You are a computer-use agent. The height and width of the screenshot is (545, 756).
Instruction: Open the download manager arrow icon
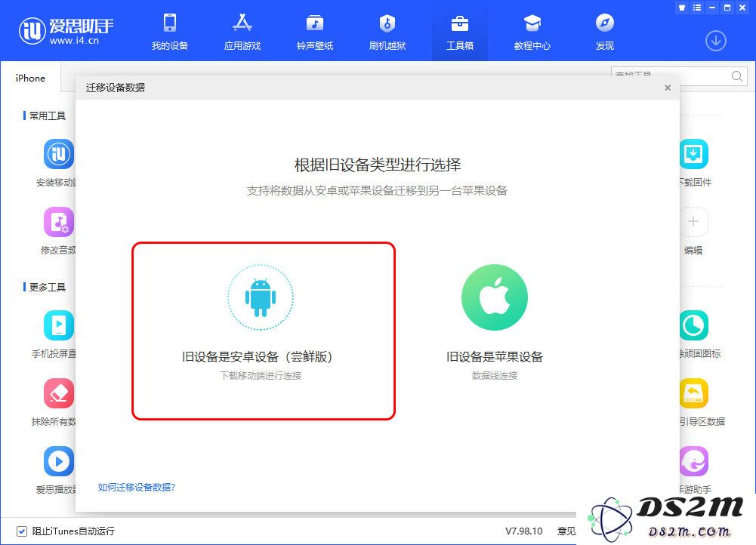(715, 41)
